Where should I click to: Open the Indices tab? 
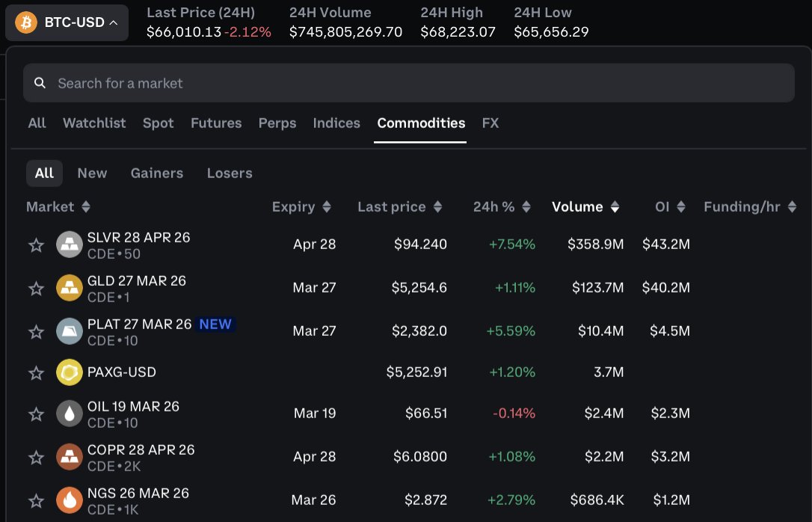coord(336,123)
